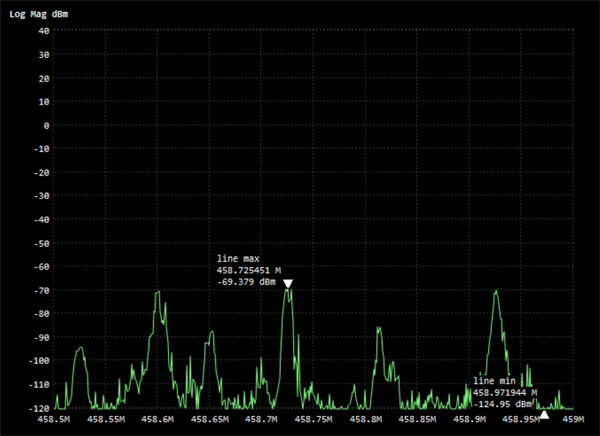600x436 pixels.
Task: Click the signal peak near 458.8M
Action: [379, 331]
